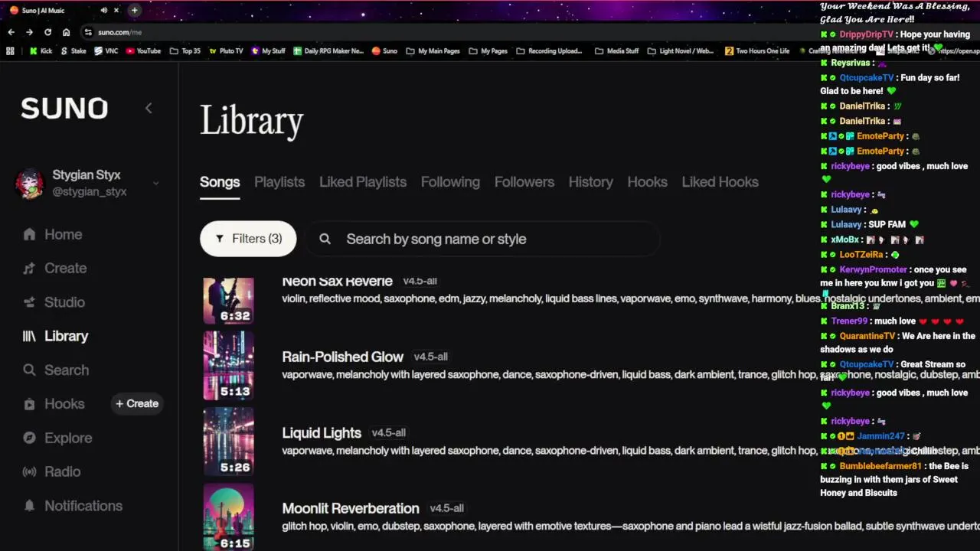
Task: Open the Liquid Lights song title
Action: point(322,432)
